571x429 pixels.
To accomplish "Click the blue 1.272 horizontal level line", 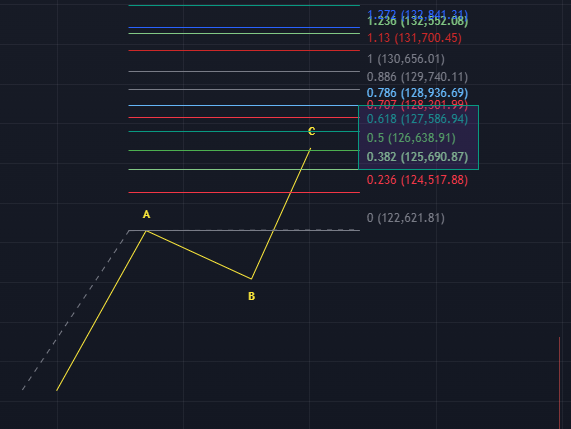I will click(x=244, y=27).
